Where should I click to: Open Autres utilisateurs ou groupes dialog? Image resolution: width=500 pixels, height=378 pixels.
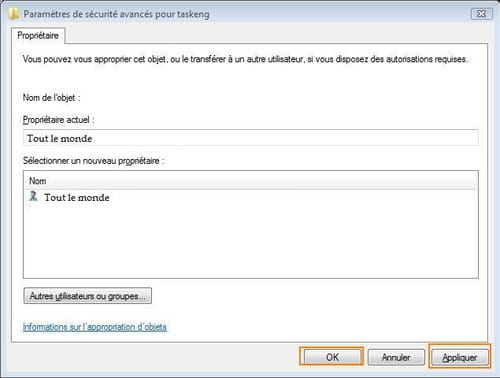point(88,296)
